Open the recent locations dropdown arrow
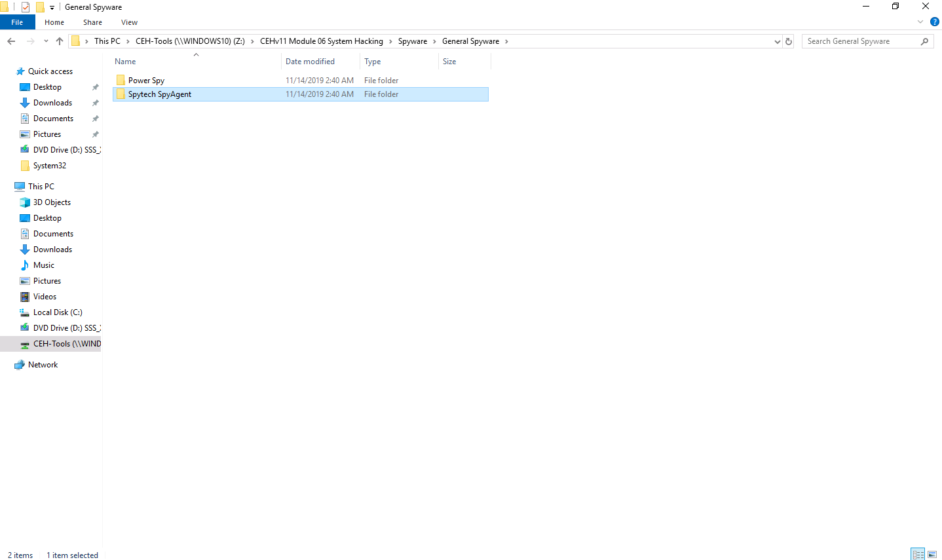 point(46,41)
